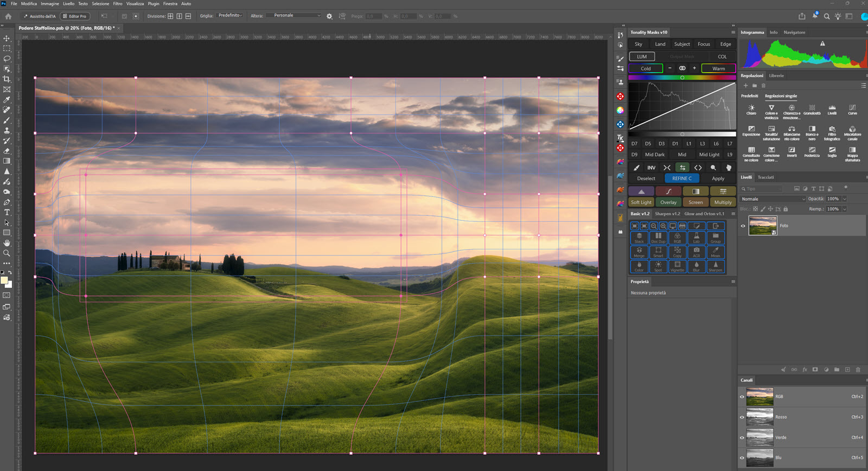Open the Immagine menu
This screenshot has height=471, width=868.
point(50,4)
